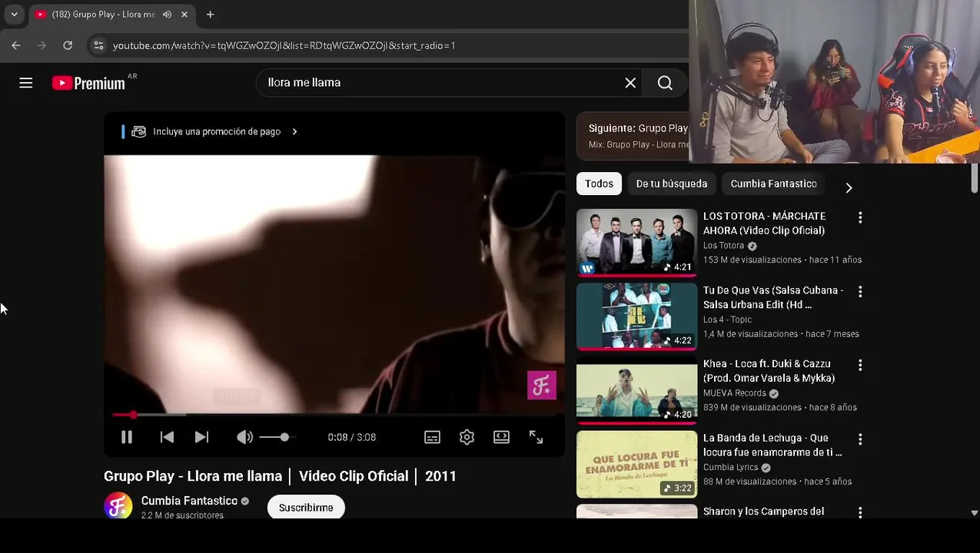The image size is (980, 553).
Task: Pause the video playback
Action: coord(127,437)
